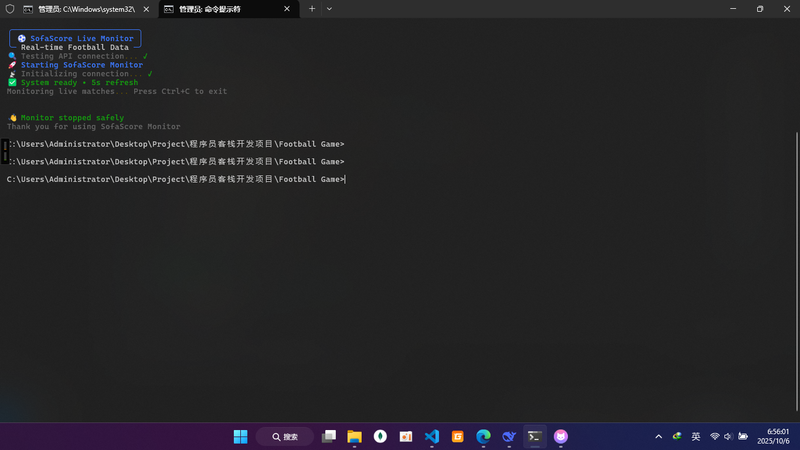Open a new terminal tab
This screenshot has height=450, width=800.
[x=312, y=9]
